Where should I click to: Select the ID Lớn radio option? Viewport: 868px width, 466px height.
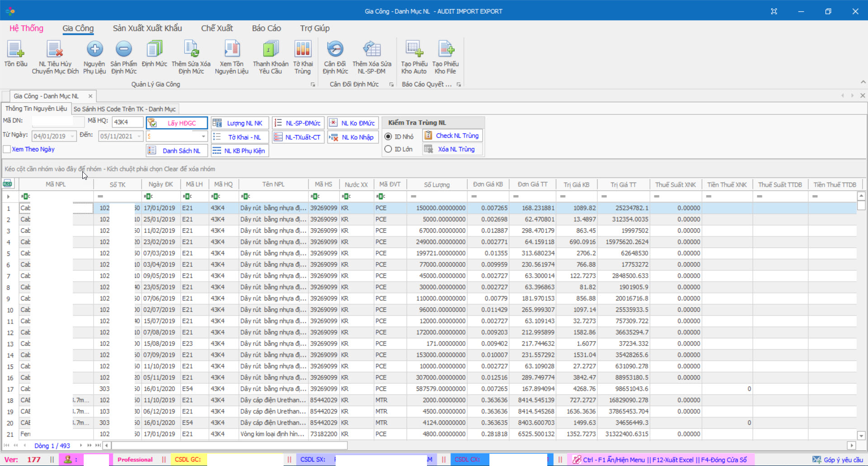[x=389, y=149]
